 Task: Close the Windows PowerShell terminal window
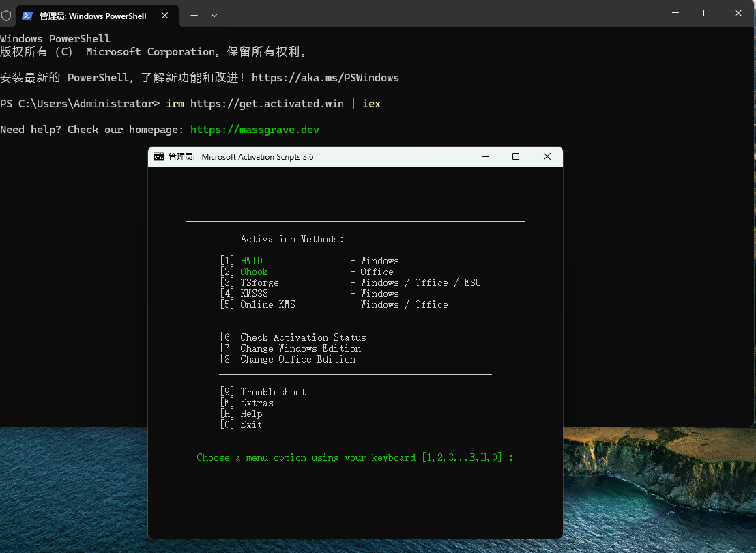(738, 13)
